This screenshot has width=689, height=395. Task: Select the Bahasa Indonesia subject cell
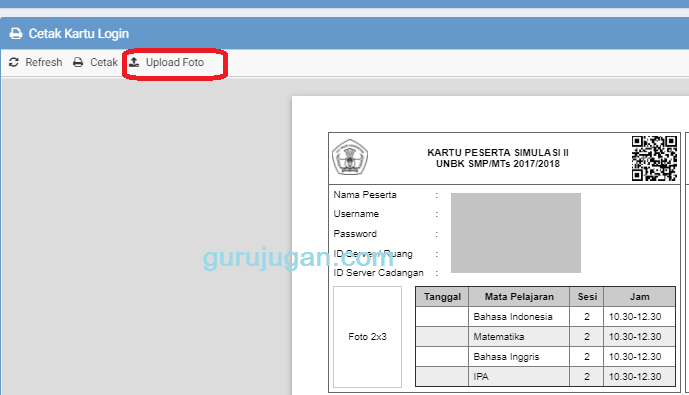click(x=519, y=316)
